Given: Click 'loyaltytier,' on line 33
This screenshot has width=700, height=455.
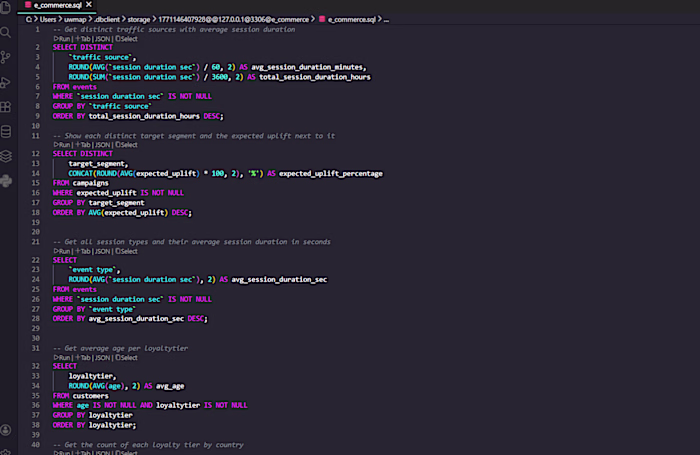Looking at the screenshot, I should click(x=92, y=376).
